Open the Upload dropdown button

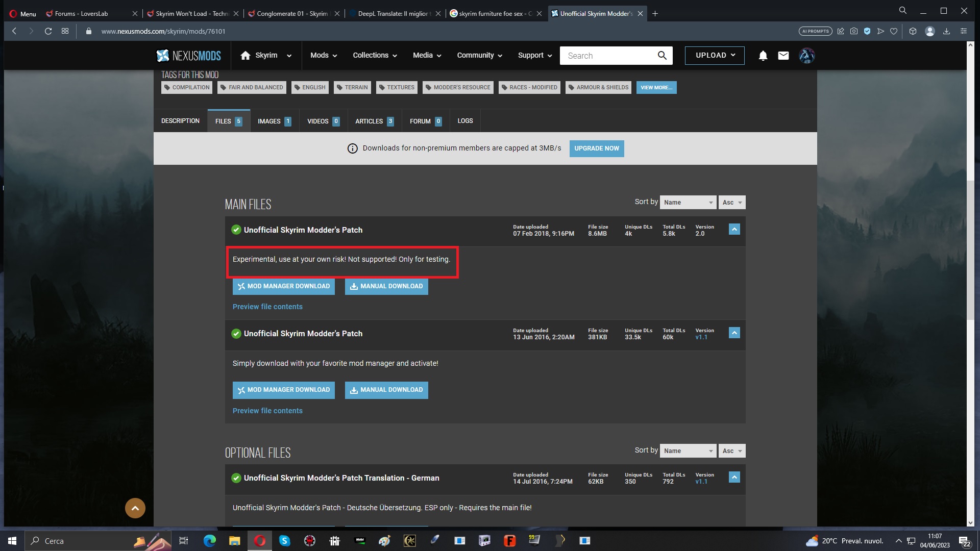coord(715,56)
